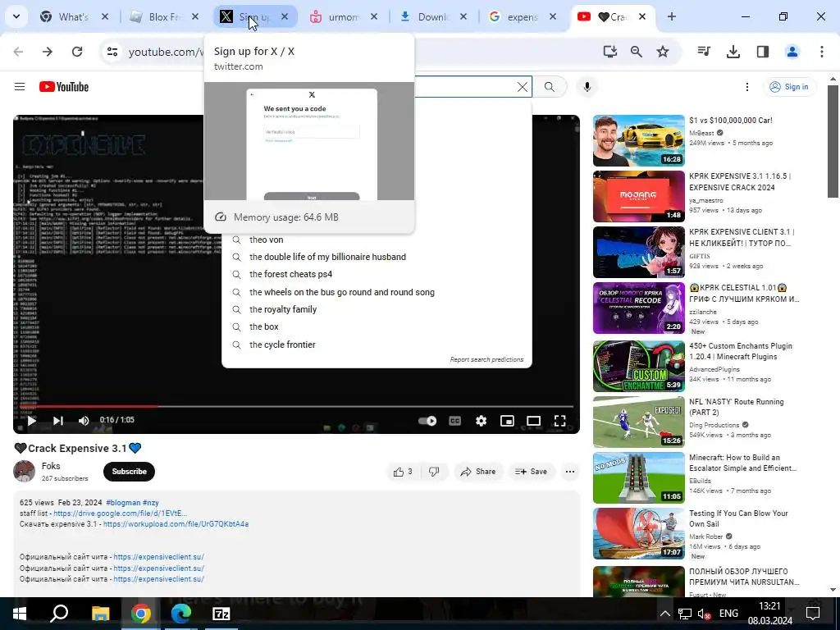Screen dimensions: 840x630
Task: Subscribe to the Foks channel
Action: [129, 472]
